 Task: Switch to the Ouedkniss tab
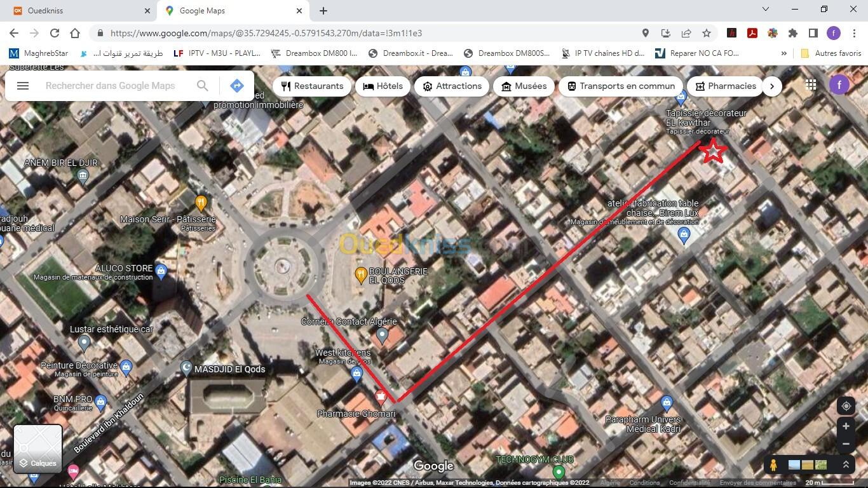(81, 11)
